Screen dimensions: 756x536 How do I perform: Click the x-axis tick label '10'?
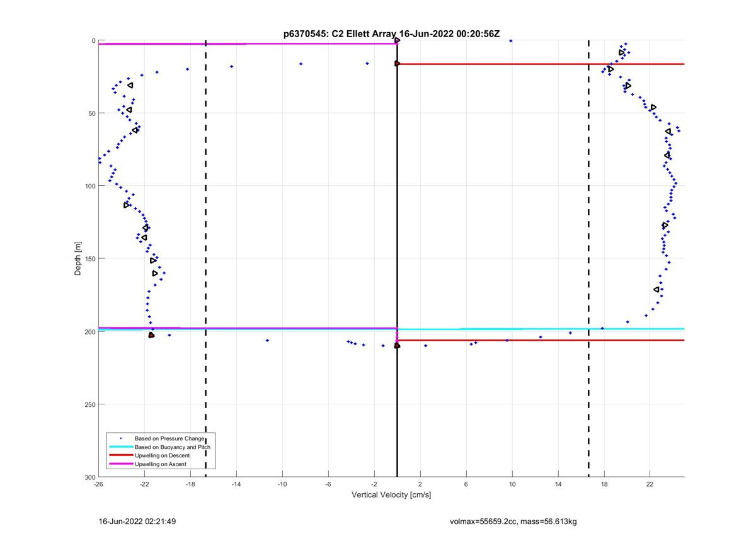click(x=512, y=484)
